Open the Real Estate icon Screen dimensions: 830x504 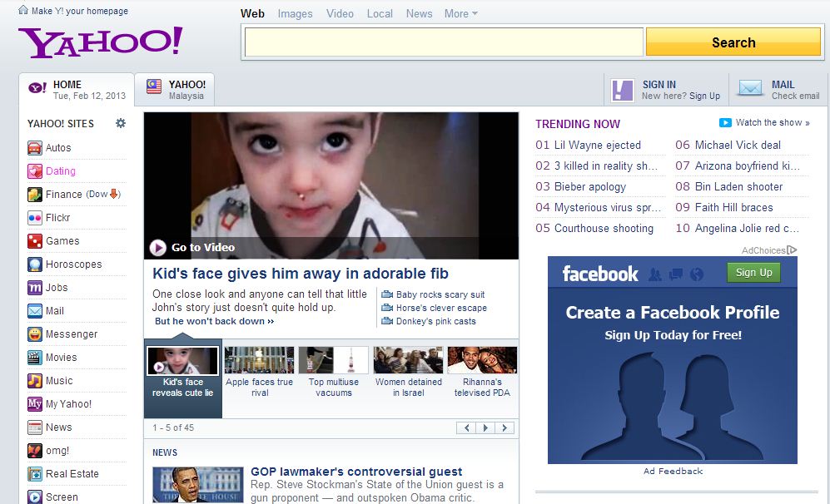(35, 474)
